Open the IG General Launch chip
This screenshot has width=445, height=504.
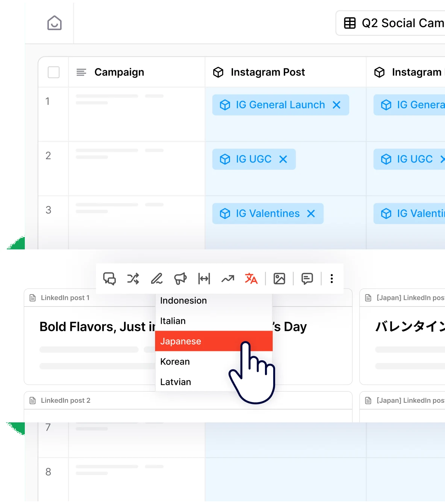tap(280, 105)
